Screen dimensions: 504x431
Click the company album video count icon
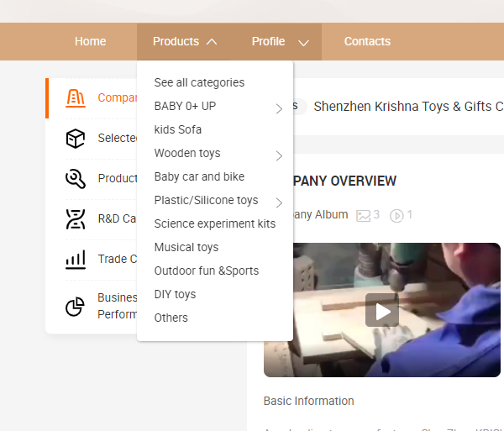click(397, 215)
